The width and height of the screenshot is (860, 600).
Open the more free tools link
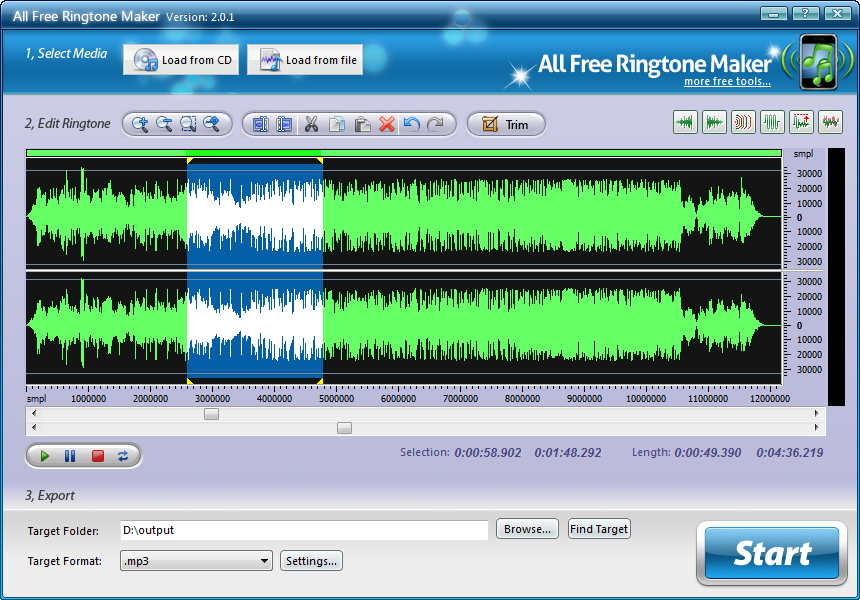click(727, 82)
